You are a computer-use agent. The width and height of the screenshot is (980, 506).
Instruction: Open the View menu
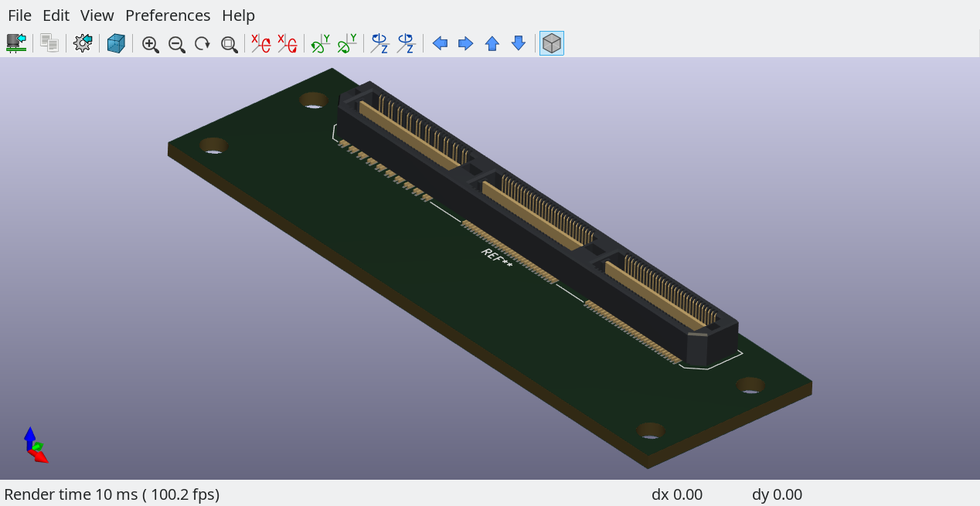(97, 15)
